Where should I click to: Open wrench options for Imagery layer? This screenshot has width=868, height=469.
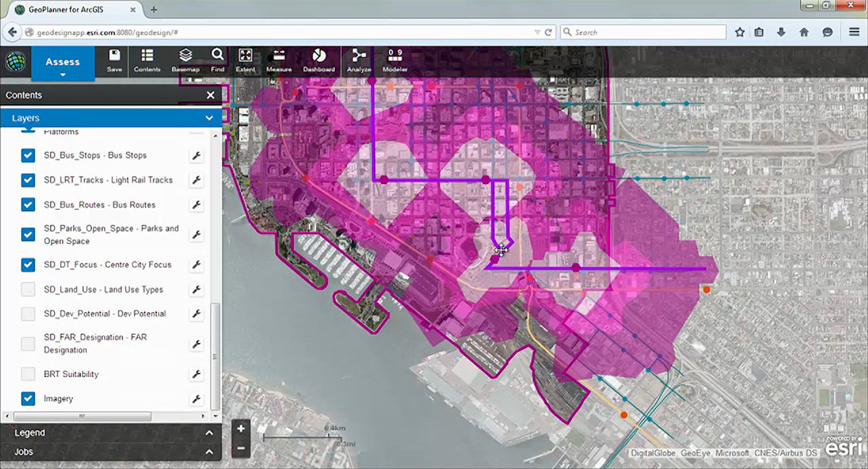coord(196,399)
